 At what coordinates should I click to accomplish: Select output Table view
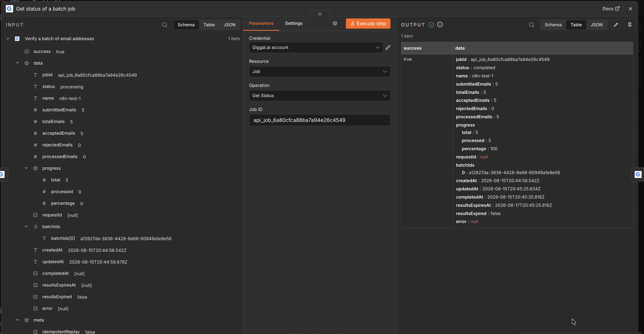pyautogui.click(x=576, y=25)
